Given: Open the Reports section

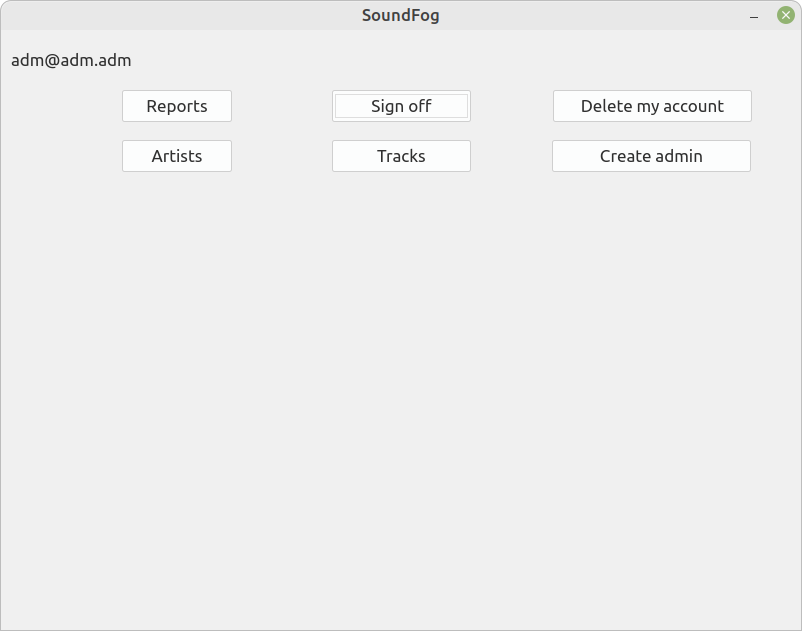Looking at the screenshot, I should point(177,106).
